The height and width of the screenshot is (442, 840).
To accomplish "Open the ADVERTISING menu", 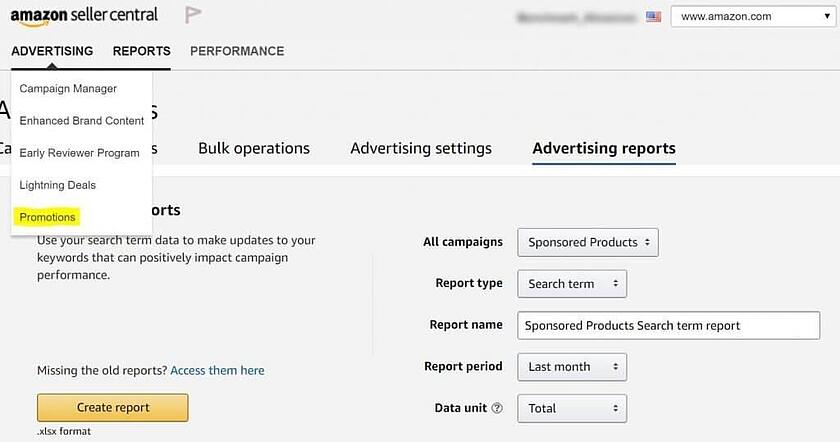I will 52,51.
